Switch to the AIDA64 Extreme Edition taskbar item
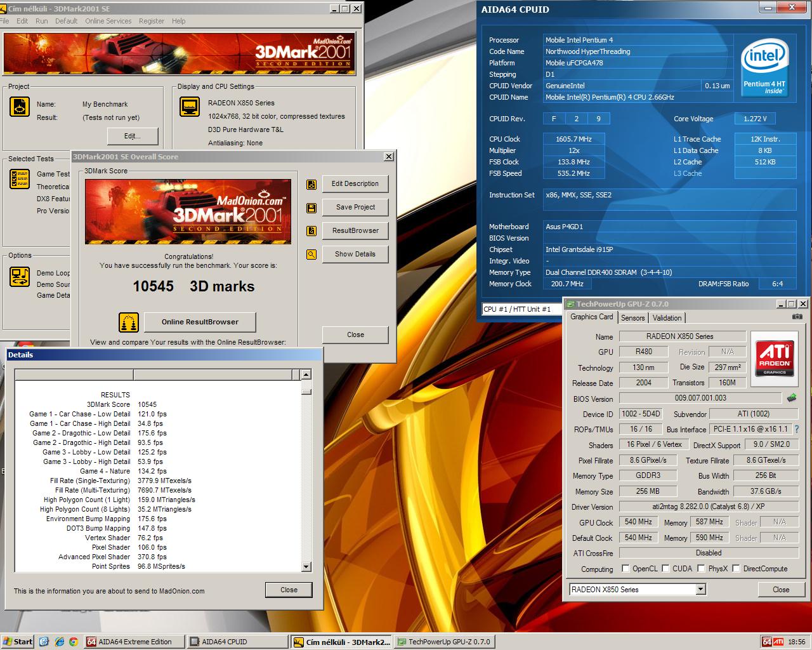The height and width of the screenshot is (650, 812). pos(134,642)
